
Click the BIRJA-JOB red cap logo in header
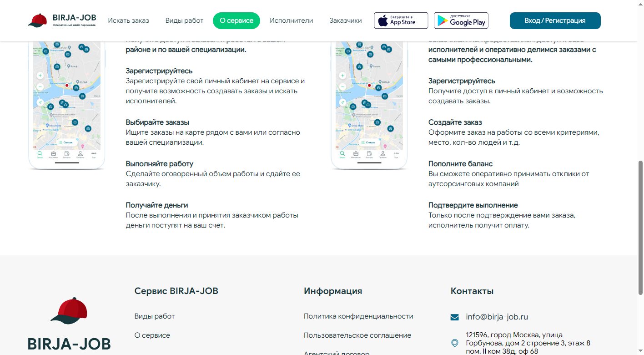click(62, 20)
